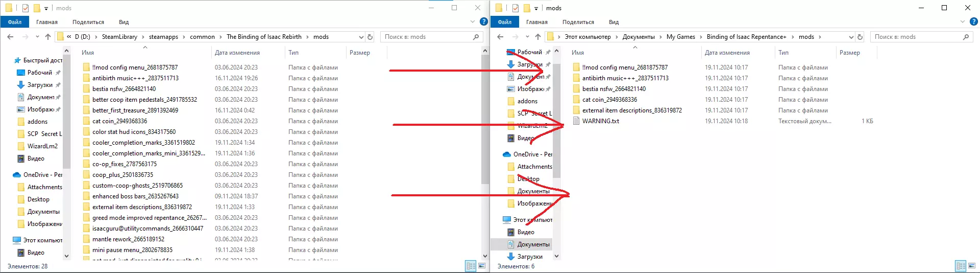
Task: Expand hidden path chevron in left address bar
Action: pos(69,37)
